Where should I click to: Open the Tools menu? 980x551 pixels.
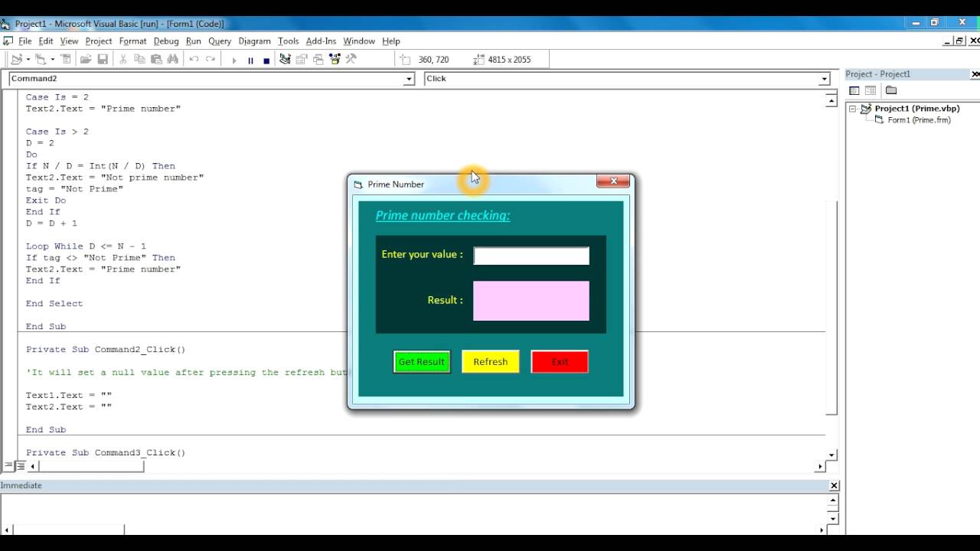tap(289, 41)
